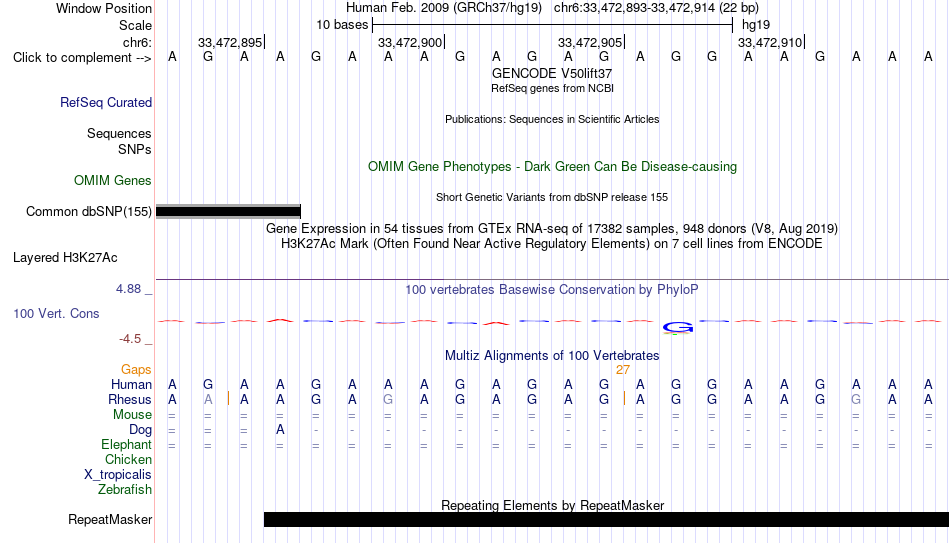Click 'Short Genetic Variants from dbSNP release 155'
950x543 pixels.
[552, 198]
